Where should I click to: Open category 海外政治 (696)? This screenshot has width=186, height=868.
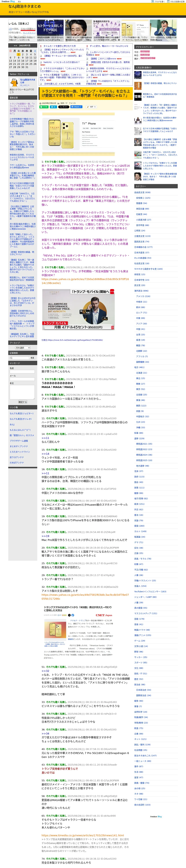click(141, 291)
